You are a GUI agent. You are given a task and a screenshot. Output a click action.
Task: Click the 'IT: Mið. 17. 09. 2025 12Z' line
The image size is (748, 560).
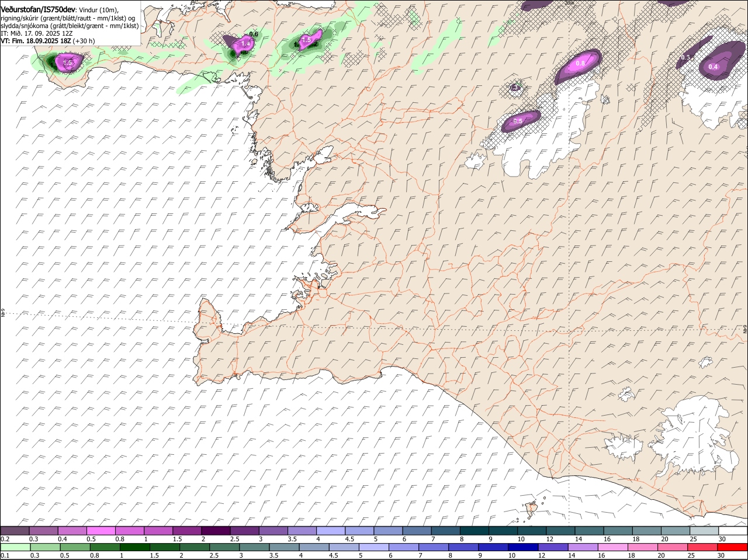[x=36, y=33]
